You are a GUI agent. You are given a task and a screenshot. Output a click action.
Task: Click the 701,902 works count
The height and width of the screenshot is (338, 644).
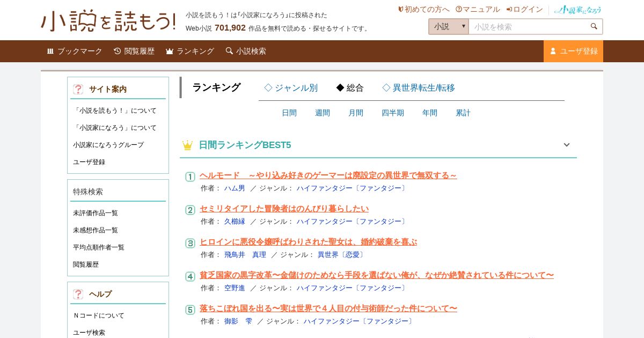[230, 28]
